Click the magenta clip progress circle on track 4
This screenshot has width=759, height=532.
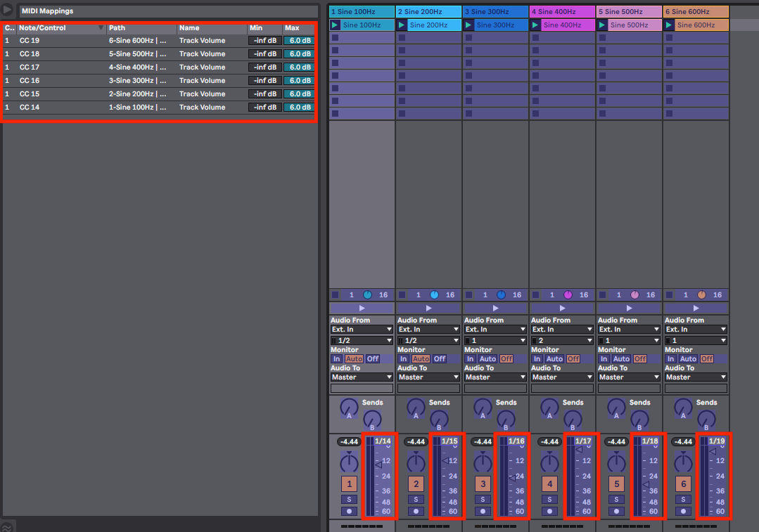tap(568, 294)
